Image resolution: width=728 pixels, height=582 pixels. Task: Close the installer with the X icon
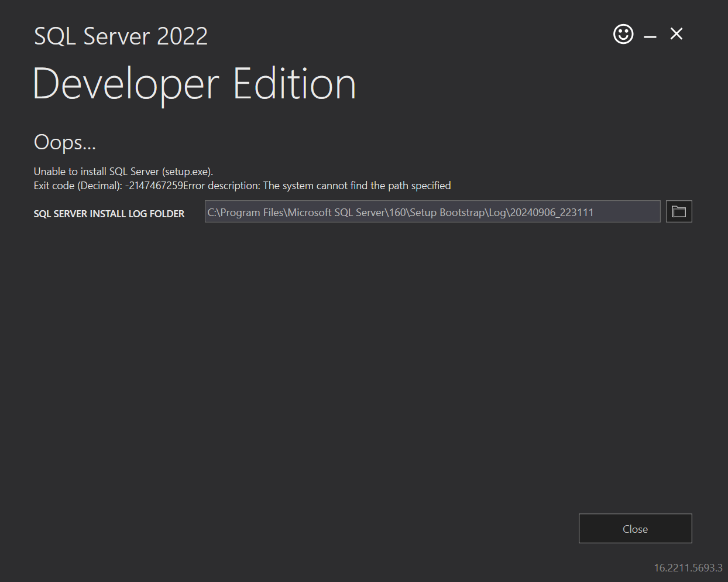[676, 34]
